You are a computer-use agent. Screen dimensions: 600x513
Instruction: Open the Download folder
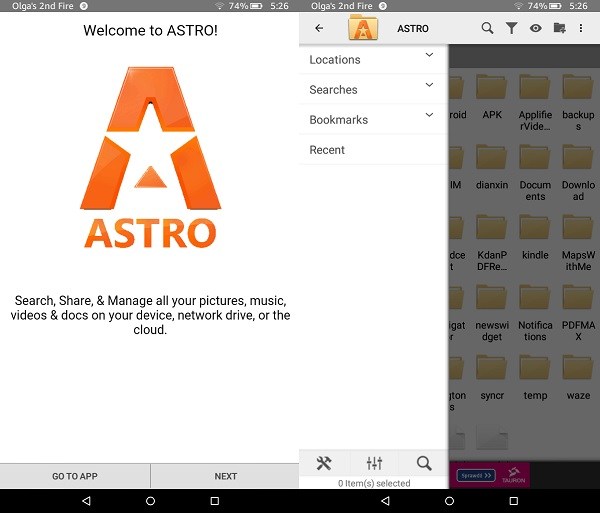tap(578, 173)
